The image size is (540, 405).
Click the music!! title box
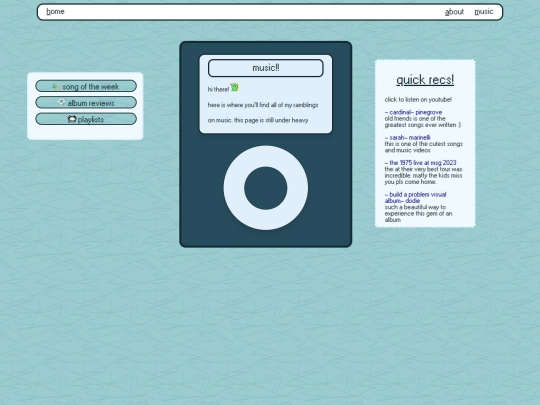pos(266,68)
